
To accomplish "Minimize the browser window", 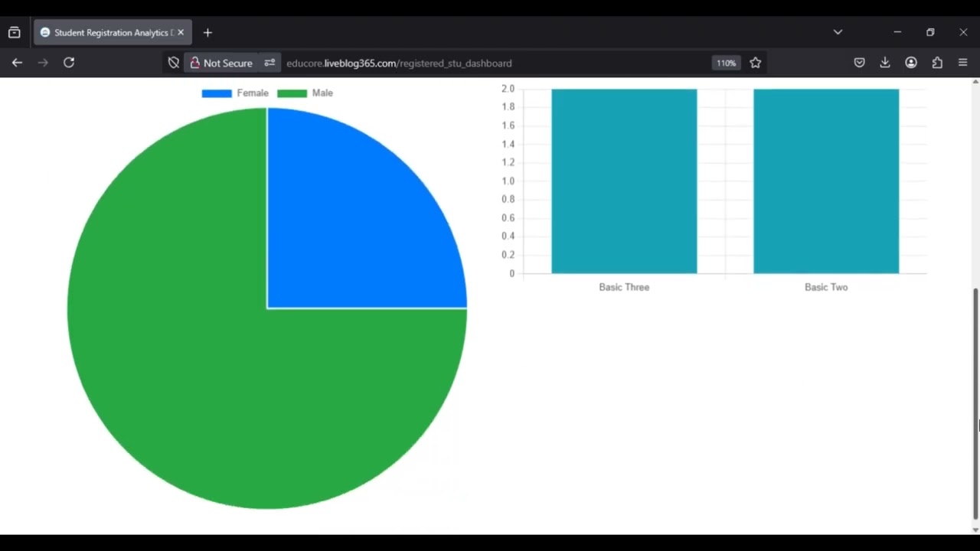I will point(897,32).
